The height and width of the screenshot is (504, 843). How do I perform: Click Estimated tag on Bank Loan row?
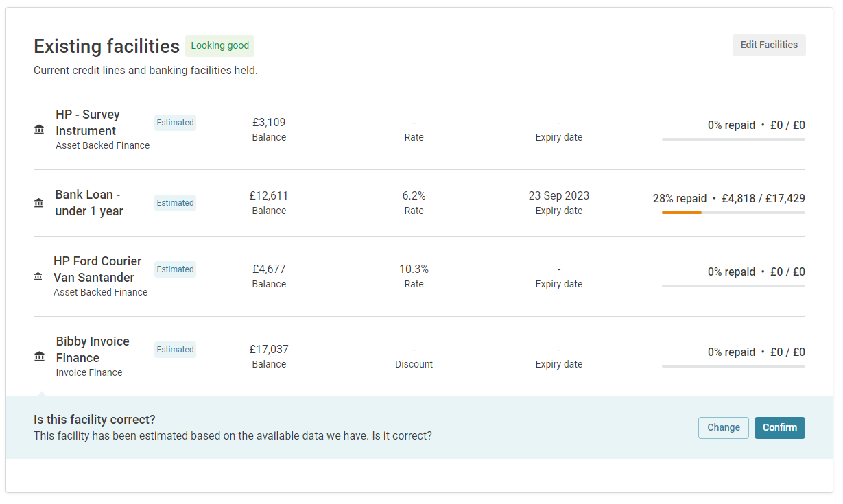point(175,203)
